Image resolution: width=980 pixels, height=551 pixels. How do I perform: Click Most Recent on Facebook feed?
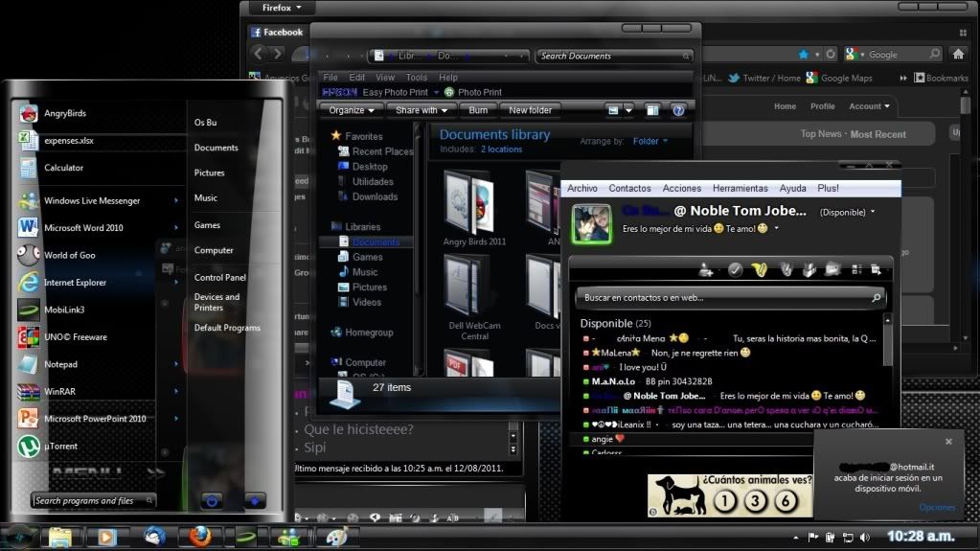(877, 134)
